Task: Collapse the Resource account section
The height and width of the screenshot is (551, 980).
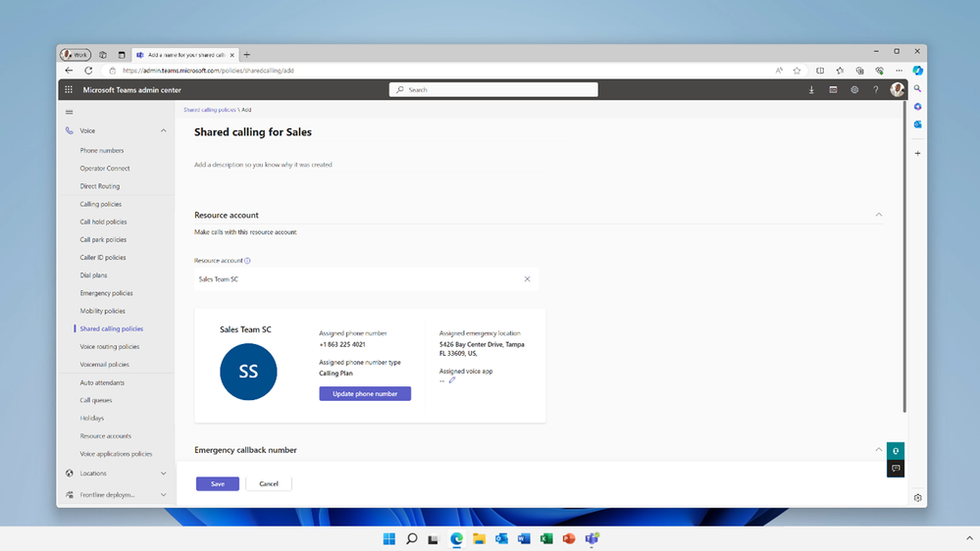Action: pos(879,215)
